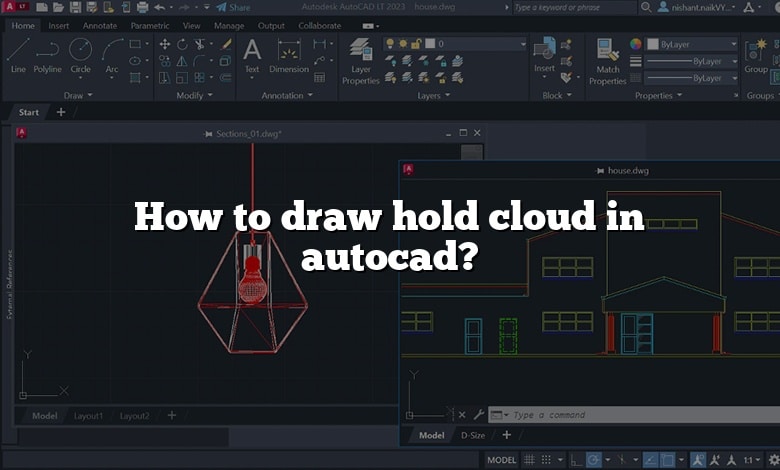The width and height of the screenshot is (780, 470).
Task: Click the Text annotation tool
Action: click(x=252, y=55)
